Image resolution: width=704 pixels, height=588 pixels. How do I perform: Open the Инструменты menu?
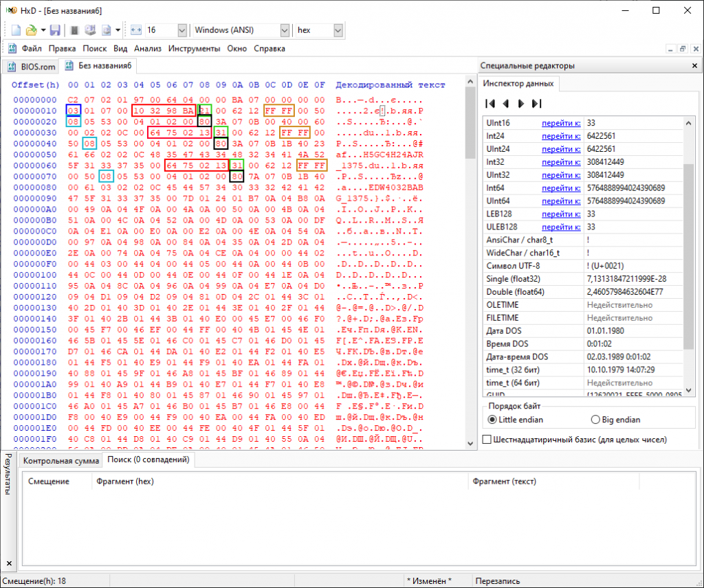[x=194, y=49]
